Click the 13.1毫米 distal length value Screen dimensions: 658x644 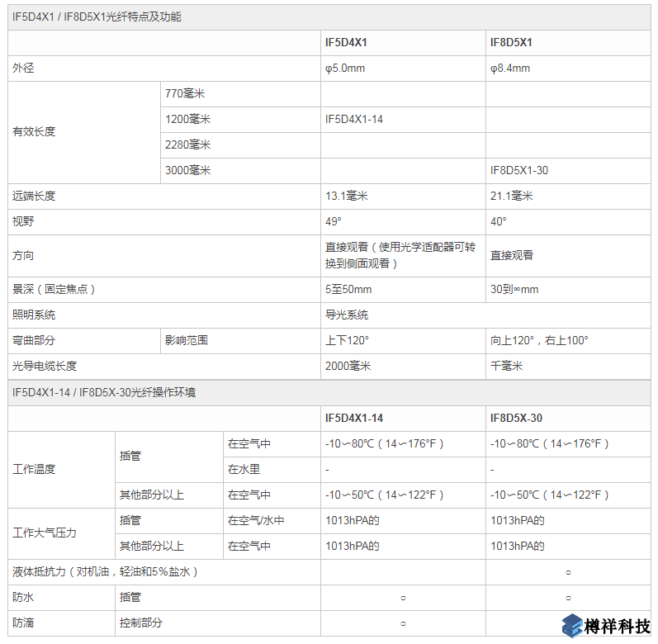pyautogui.click(x=347, y=196)
